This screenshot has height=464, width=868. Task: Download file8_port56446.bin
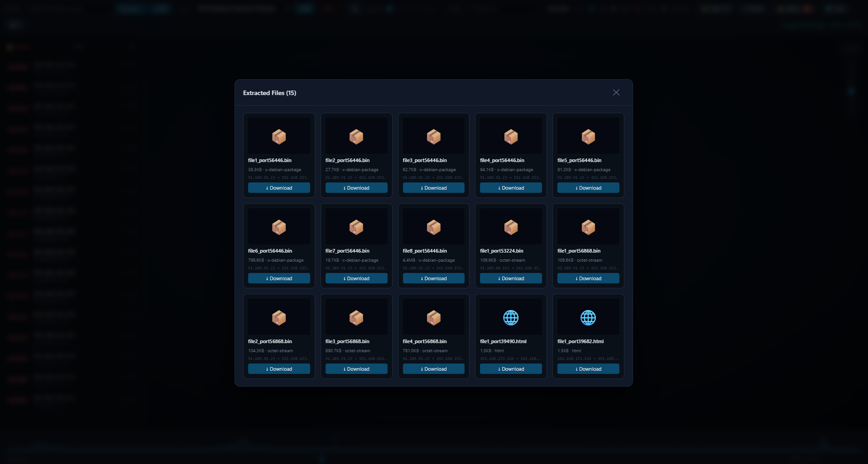(434, 278)
